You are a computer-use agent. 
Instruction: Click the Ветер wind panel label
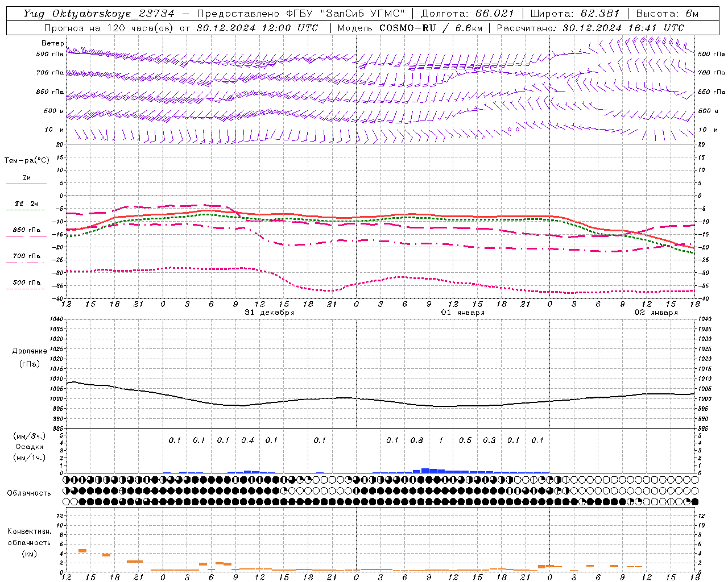coord(52,43)
